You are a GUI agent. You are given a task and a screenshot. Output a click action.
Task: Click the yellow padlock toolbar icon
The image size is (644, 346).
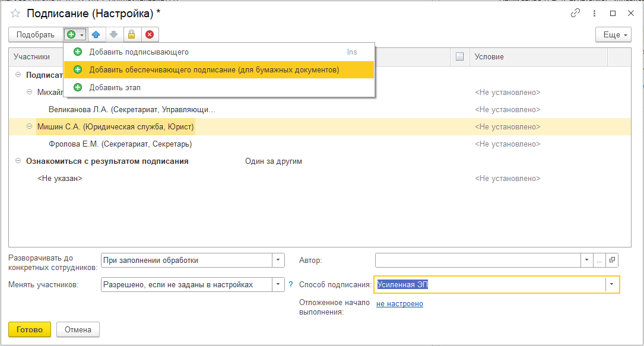click(131, 35)
